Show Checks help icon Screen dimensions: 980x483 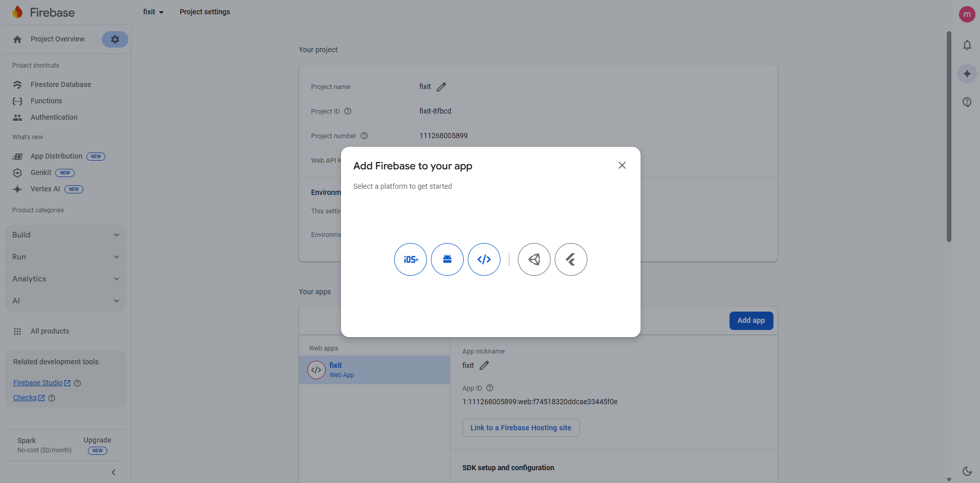52,398
